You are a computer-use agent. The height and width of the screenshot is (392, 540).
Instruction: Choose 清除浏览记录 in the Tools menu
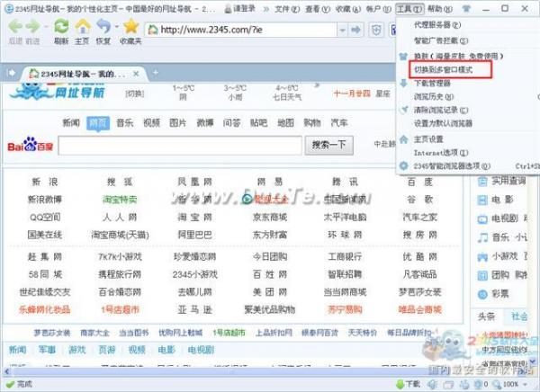pyautogui.click(x=441, y=110)
